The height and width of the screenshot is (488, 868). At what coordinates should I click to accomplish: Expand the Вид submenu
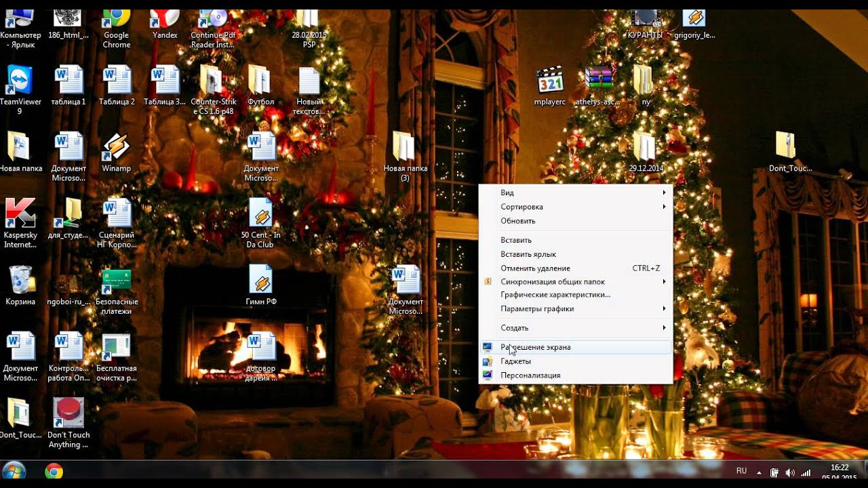(x=576, y=192)
